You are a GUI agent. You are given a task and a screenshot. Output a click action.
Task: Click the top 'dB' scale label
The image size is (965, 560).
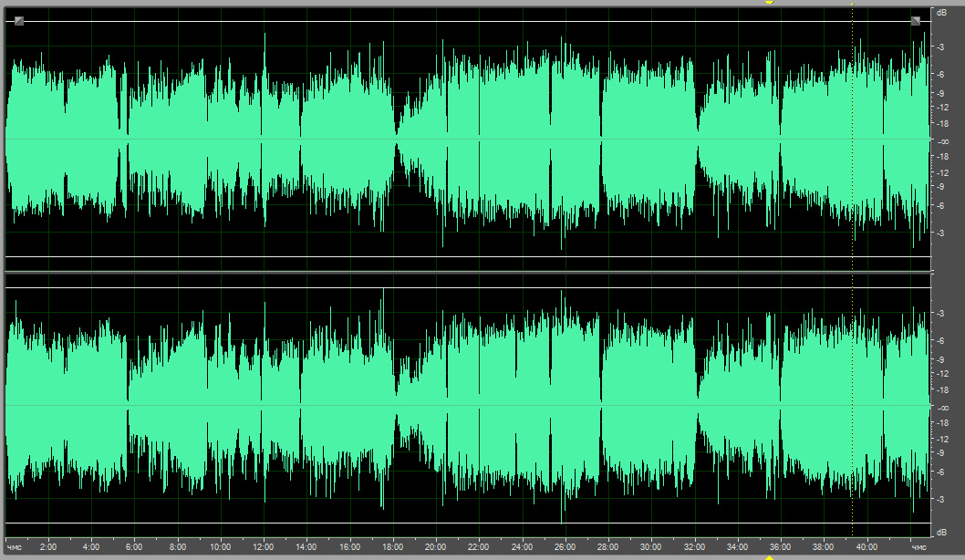coord(940,13)
